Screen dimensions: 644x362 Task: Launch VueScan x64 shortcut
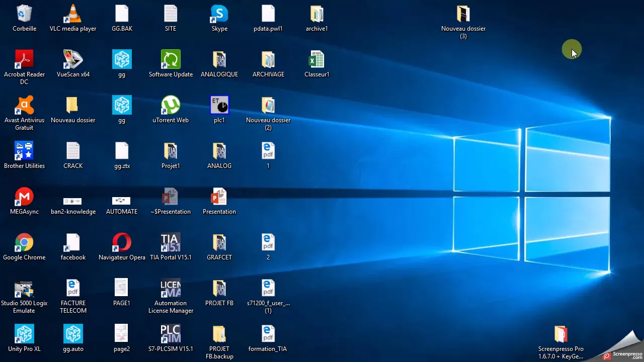(73, 60)
